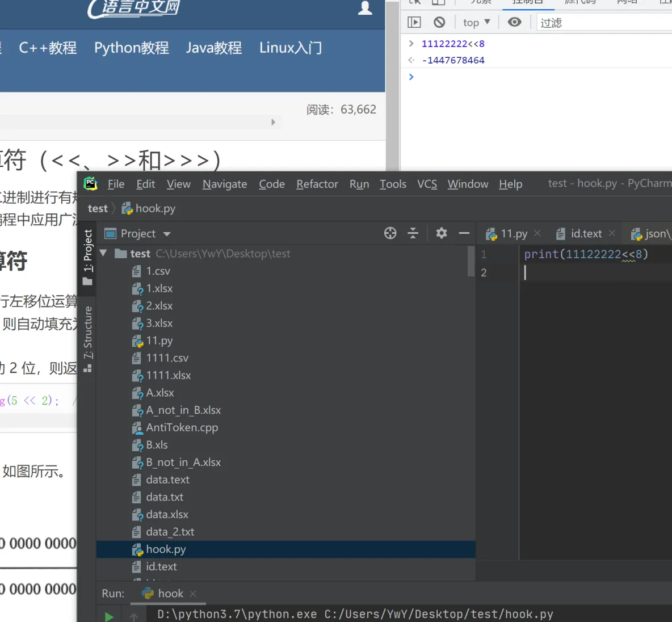Open PyCharm View menu
The image size is (672, 622).
178,184
